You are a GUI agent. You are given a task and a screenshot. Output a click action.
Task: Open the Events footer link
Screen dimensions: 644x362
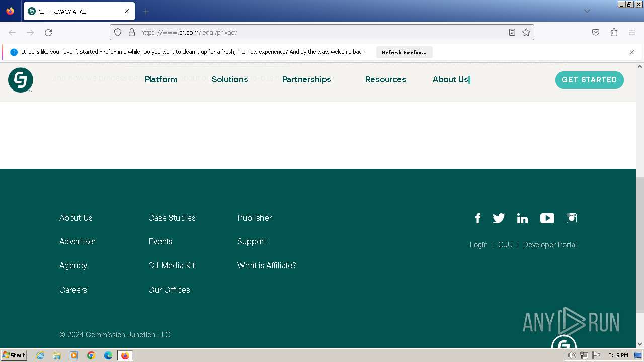tap(160, 241)
